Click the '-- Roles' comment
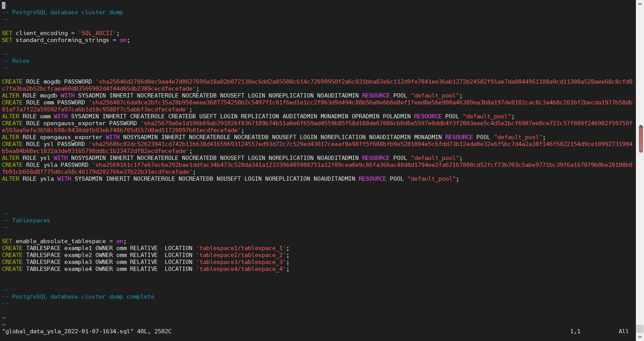Viewport: 644px width, 341px height. click(x=16, y=61)
